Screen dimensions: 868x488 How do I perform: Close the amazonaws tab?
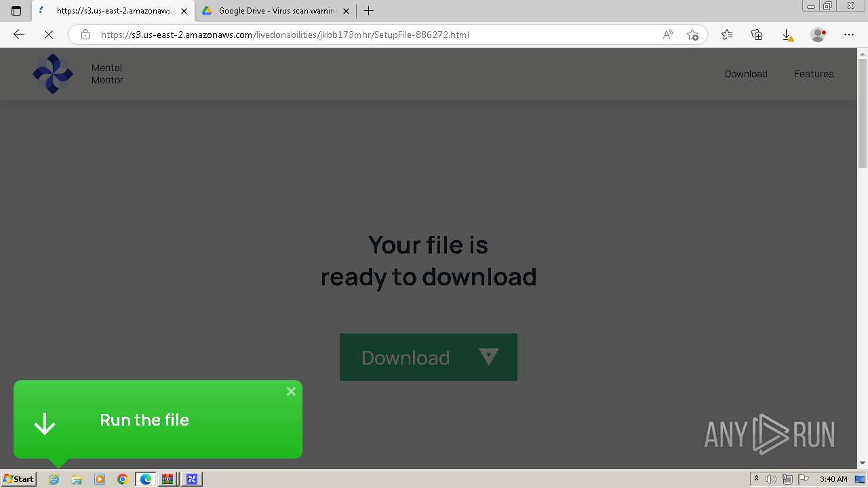tap(184, 11)
